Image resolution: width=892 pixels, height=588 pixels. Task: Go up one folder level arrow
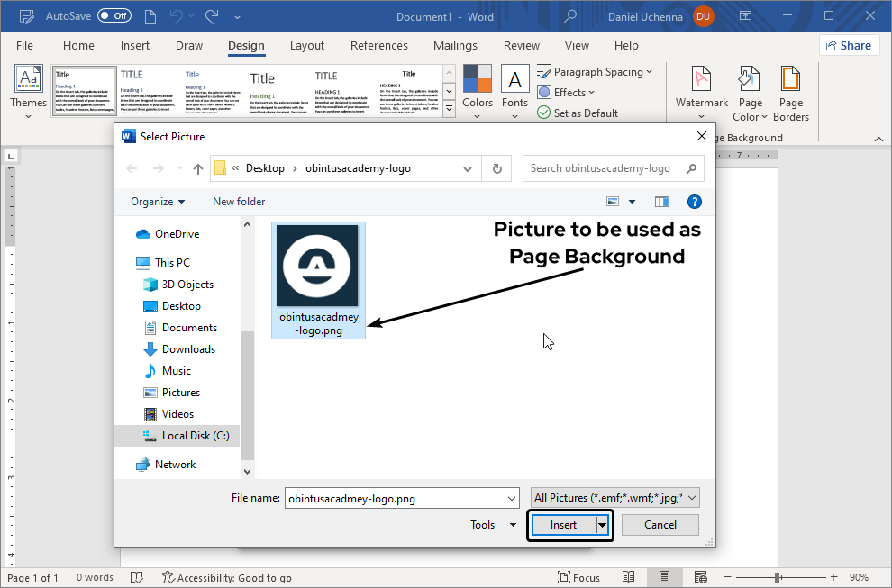click(198, 168)
